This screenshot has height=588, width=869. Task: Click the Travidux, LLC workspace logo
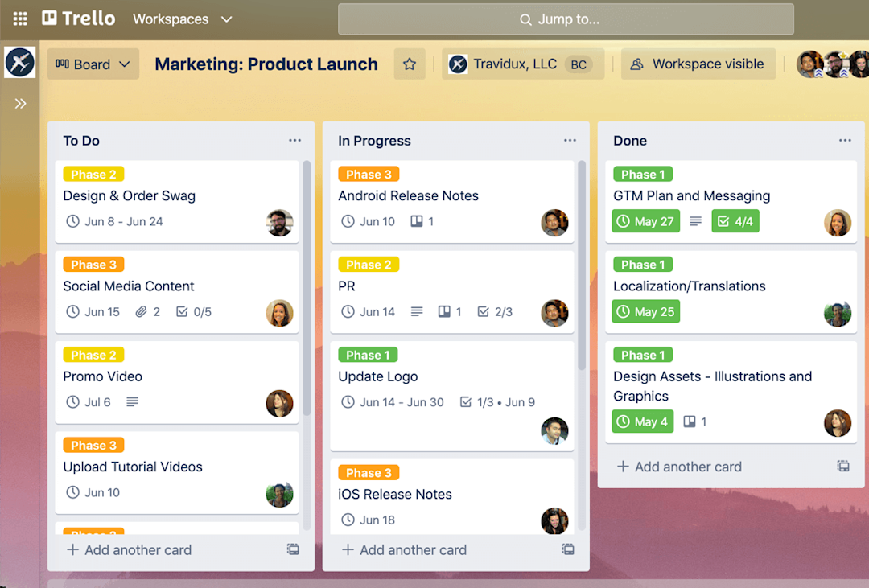458,64
